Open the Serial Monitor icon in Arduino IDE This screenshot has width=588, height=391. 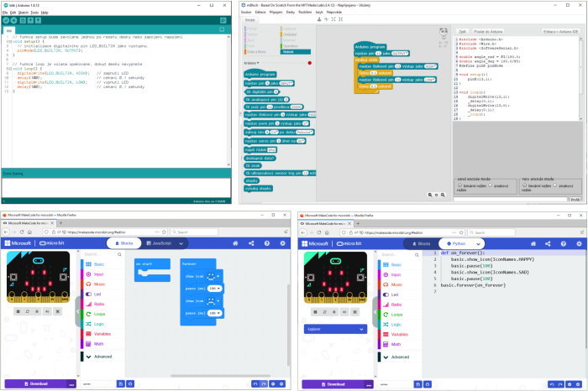click(223, 21)
